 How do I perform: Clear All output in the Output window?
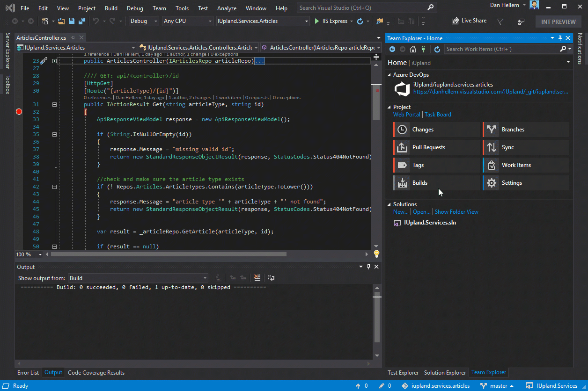[x=257, y=277]
